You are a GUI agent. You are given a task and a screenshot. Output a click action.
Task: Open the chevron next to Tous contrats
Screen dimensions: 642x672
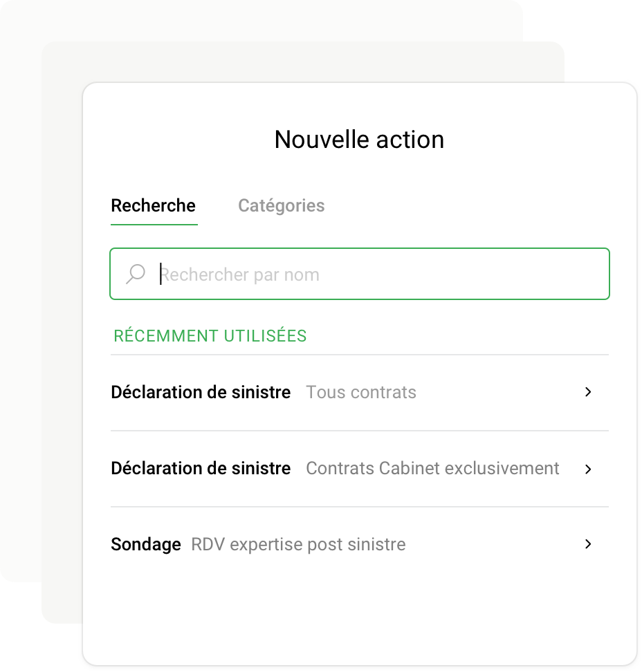(588, 392)
